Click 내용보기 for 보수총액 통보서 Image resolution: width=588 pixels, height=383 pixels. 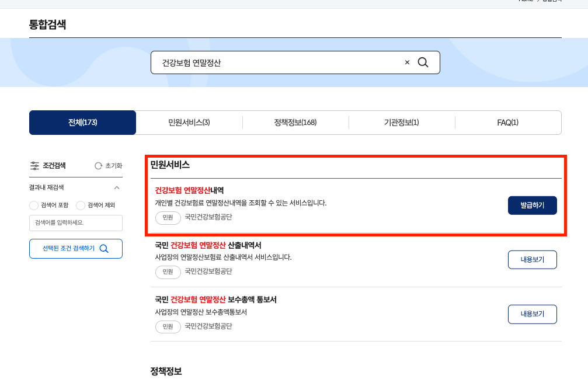pos(532,314)
